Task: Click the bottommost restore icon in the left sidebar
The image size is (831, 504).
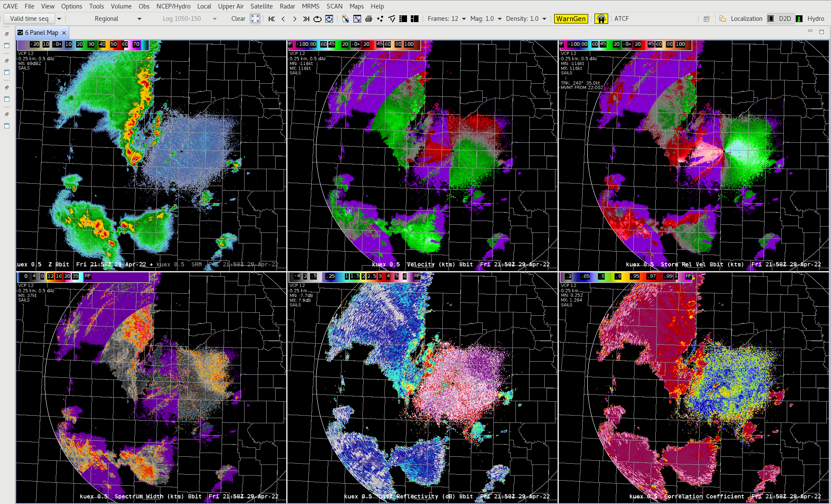Action: click(x=7, y=114)
